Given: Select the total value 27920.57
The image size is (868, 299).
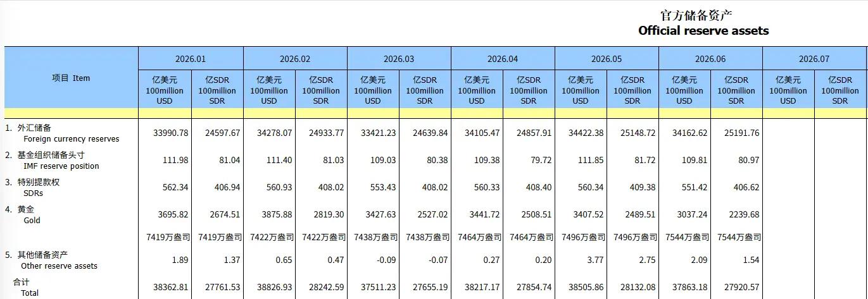Looking at the screenshot, I should (x=742, y=287).
